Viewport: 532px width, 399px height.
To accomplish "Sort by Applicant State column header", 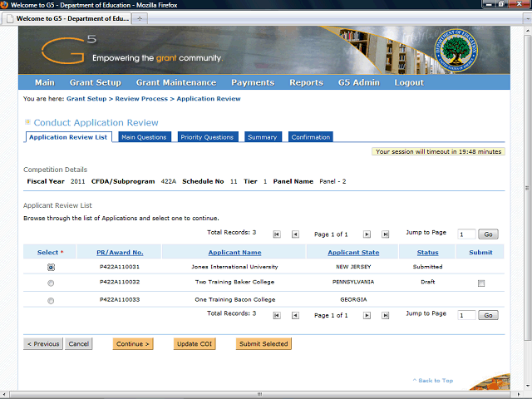I will [x=353, y=253].
